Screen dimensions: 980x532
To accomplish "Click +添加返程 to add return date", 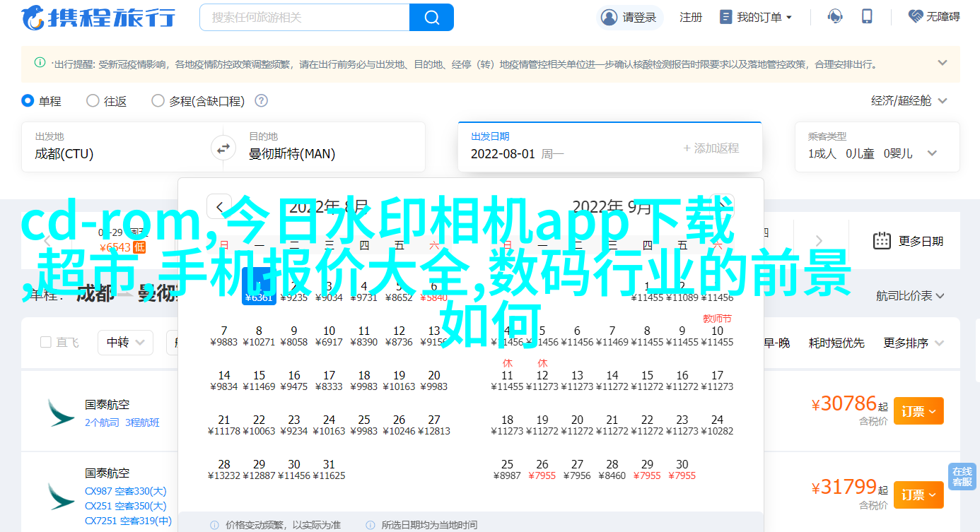I will coord(711,148).
